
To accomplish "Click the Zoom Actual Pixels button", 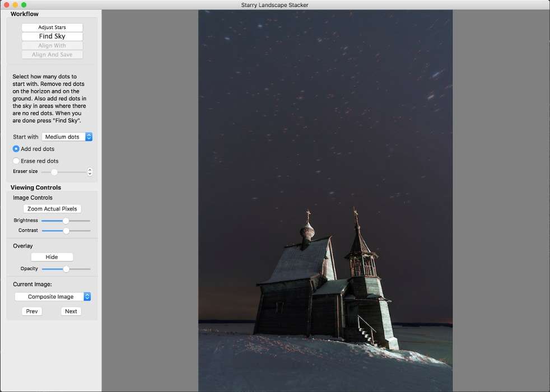I will pos(52,209).
